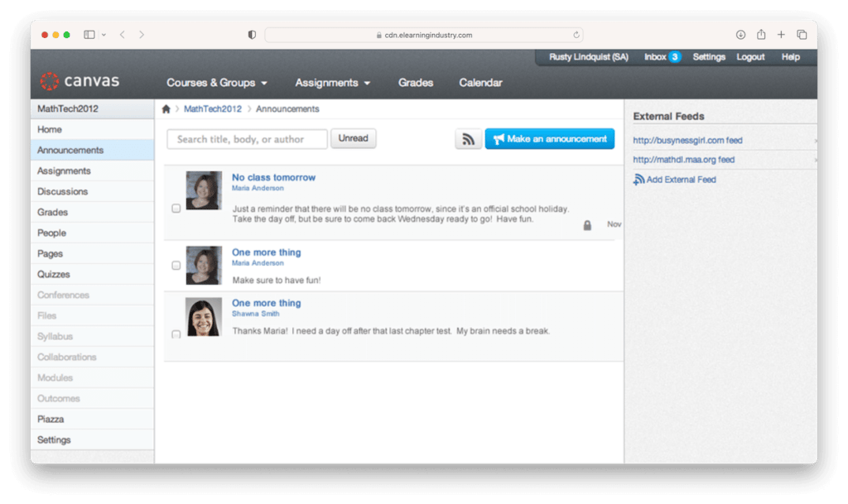Screen dimensions: 848x504
Task: Click Shawna Smith's profile photo
Action: pos(204,317)
